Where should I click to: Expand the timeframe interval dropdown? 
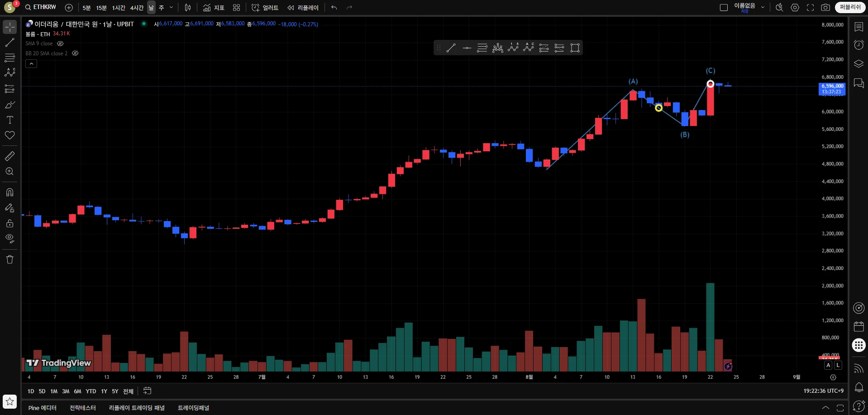point(172,8)
